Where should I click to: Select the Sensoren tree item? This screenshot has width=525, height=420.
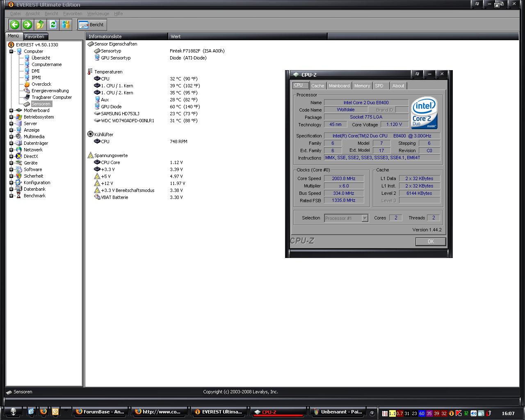click(x=41, y=104)
